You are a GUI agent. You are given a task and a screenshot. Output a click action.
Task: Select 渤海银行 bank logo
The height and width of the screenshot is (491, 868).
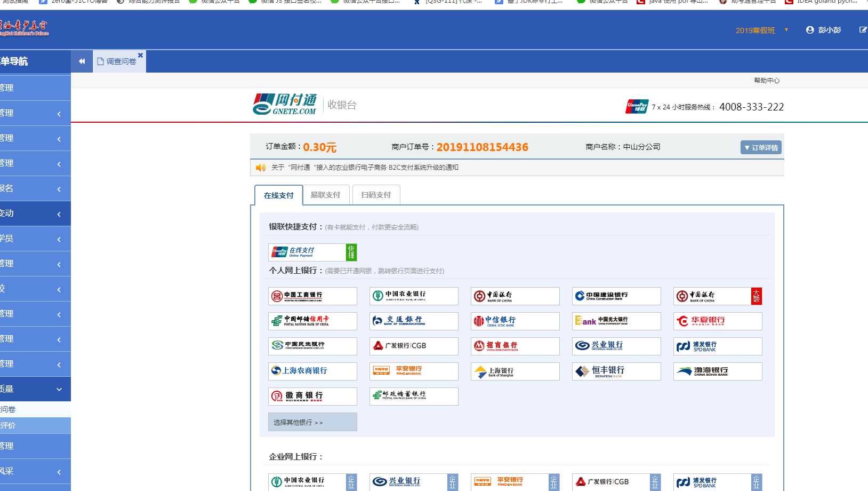(x=718, y=371)
